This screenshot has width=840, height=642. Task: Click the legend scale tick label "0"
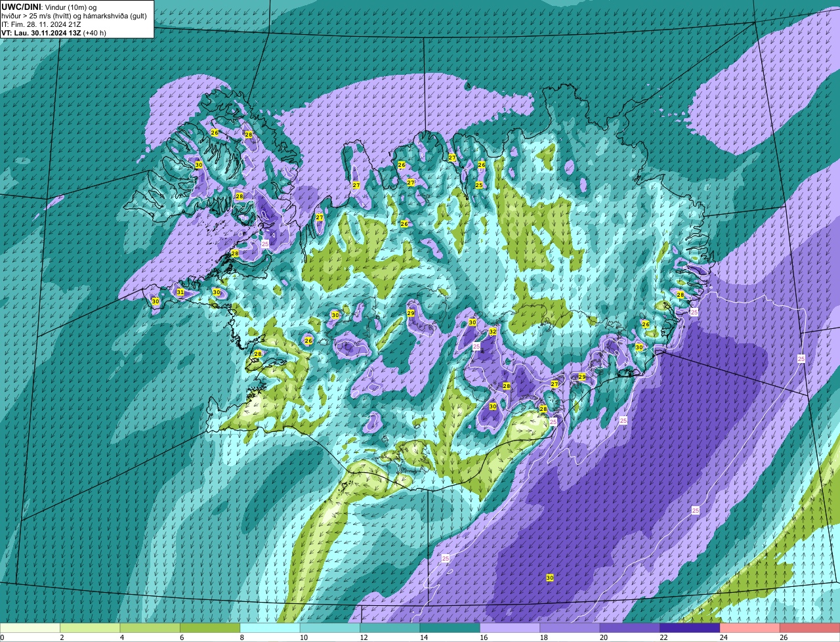[2, 637]
